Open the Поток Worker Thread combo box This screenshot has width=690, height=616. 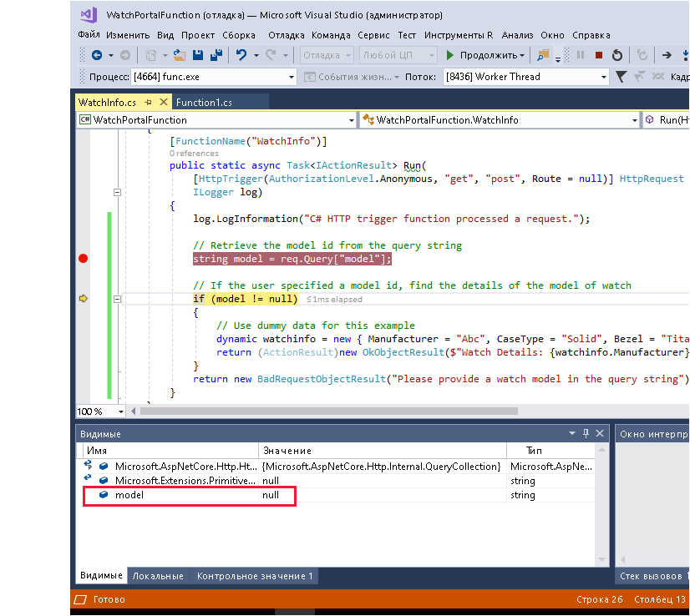(x=526, y=77)
